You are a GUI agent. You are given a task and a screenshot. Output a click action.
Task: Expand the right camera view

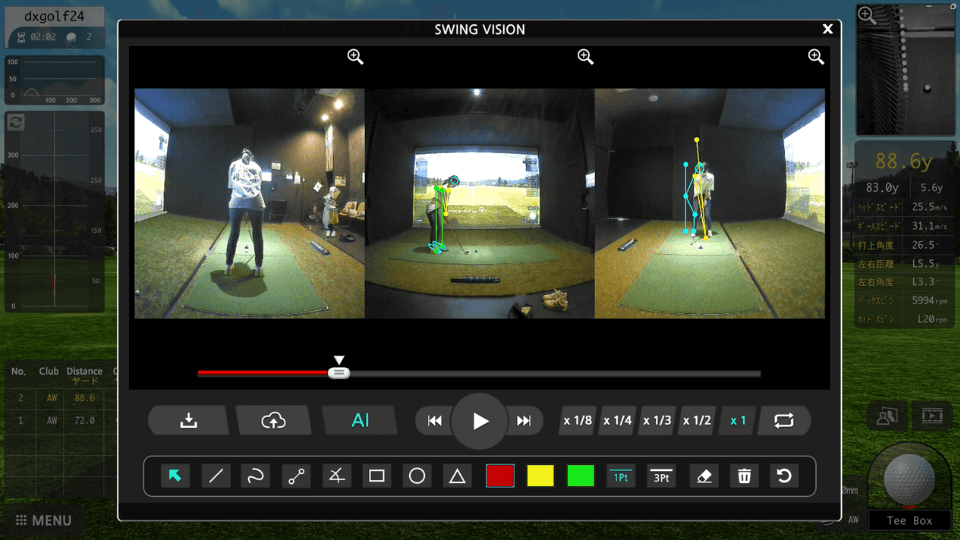pyautogui.click(x=816, y=57)
